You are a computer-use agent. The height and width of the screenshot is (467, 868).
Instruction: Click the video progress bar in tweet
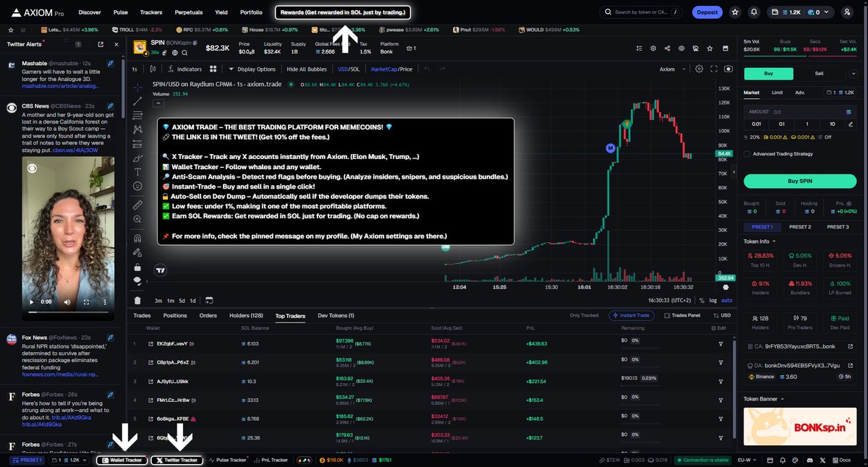click(70, 312)
